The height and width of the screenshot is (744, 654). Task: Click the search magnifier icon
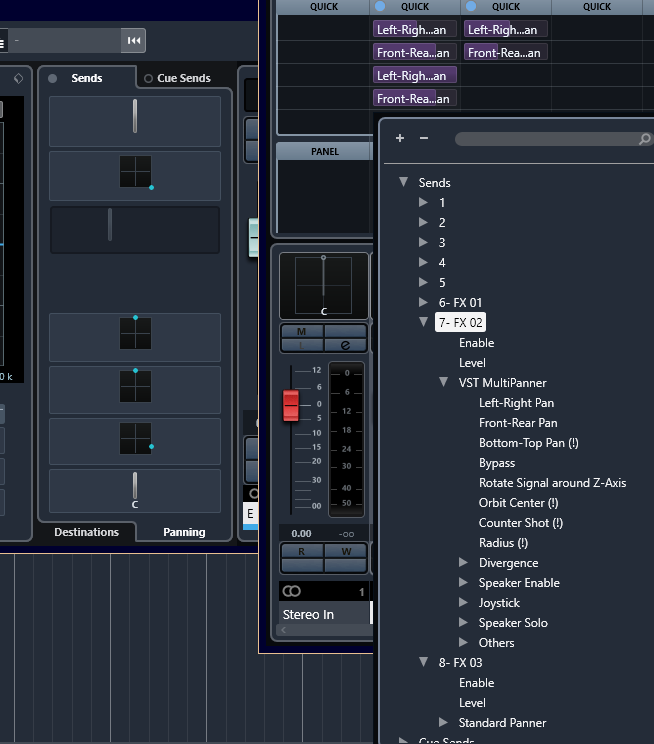645,139
